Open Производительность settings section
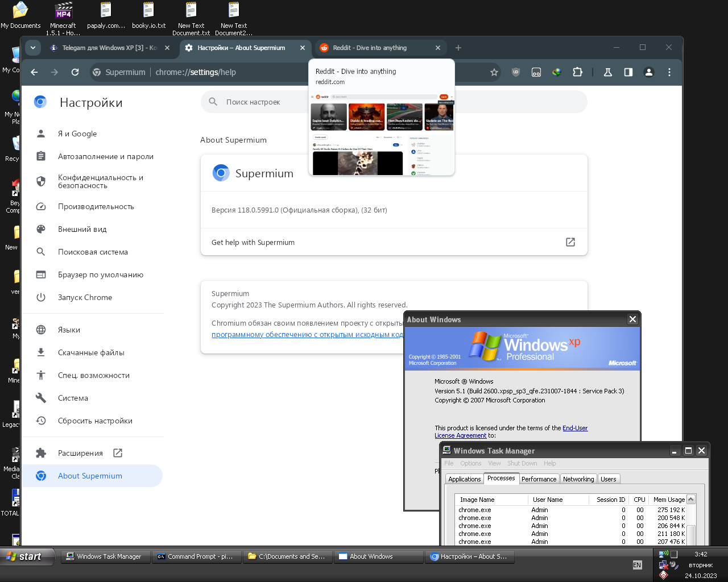The height and width of the screenshot is (582, 728). (x=92, y=206)
